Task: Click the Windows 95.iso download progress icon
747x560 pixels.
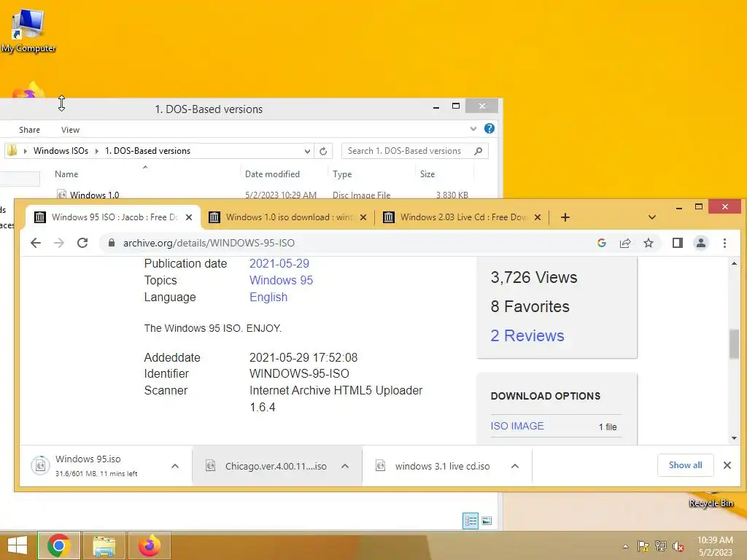Action: (x=41, y=465)
